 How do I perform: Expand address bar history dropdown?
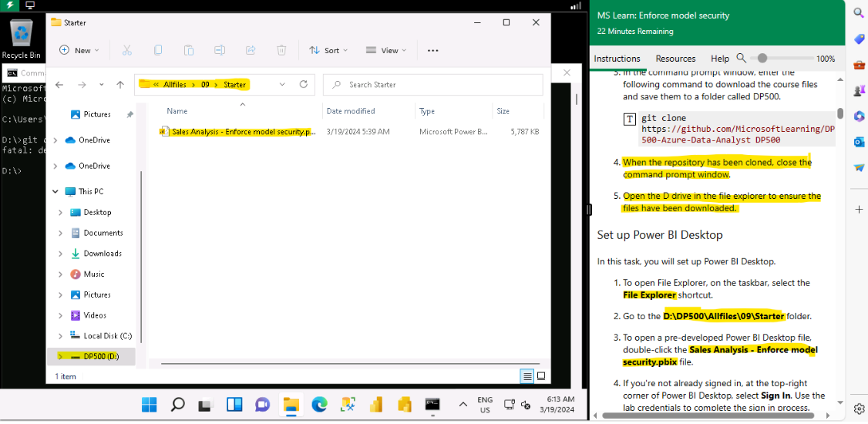[x=282, y=85]
